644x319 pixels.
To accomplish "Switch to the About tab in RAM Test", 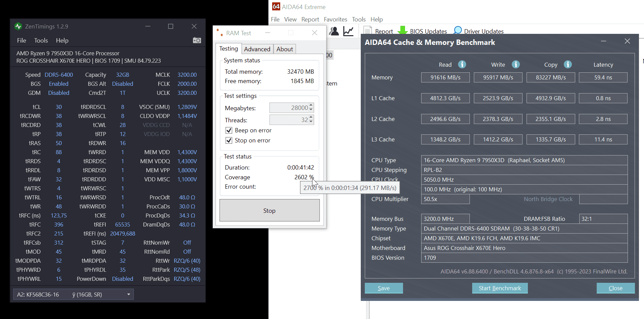I will [x=285, y=49].
